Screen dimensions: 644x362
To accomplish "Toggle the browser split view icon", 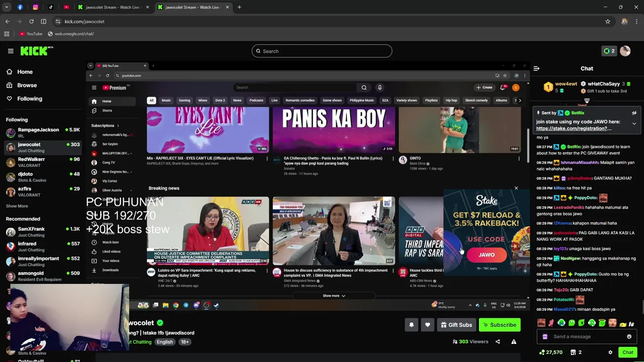I will click(43, 21).
